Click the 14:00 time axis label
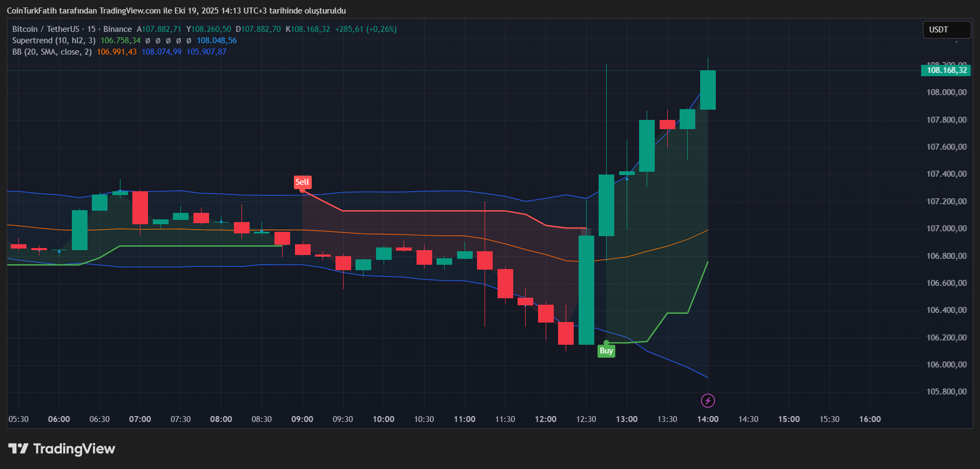This screenshot has width=980, height=469. tap(708, 419)
